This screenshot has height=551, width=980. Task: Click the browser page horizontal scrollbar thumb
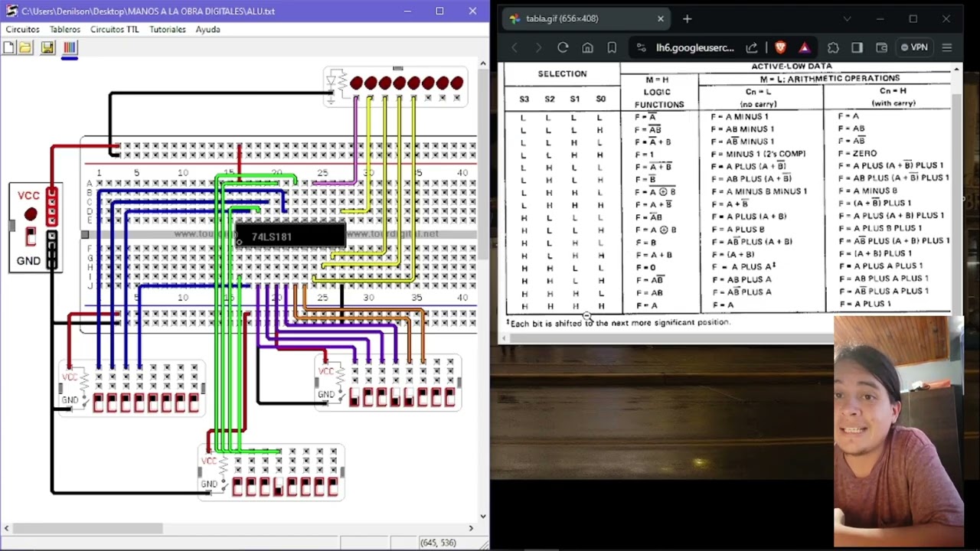click(671, 337)
